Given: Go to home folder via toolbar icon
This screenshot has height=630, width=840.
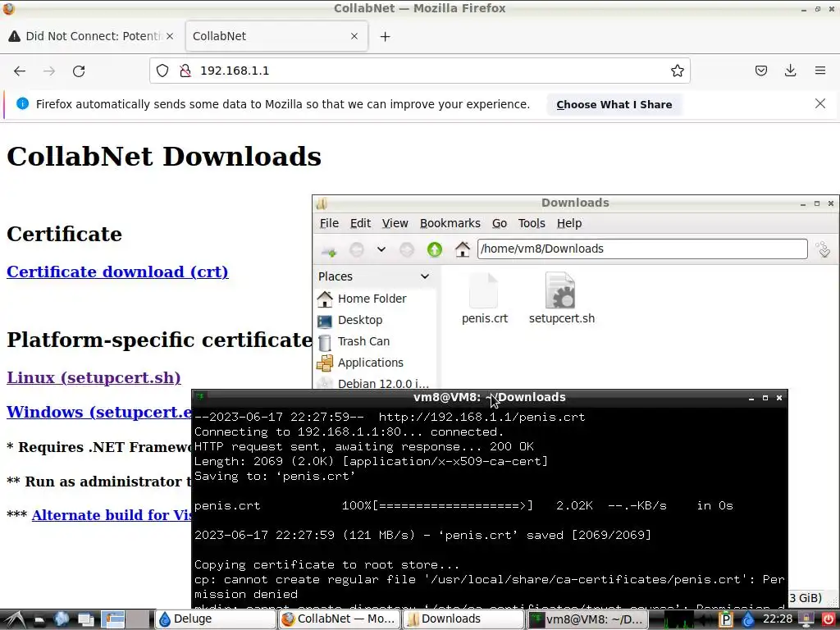Looking at the screenshot, I should click(463, 249).
